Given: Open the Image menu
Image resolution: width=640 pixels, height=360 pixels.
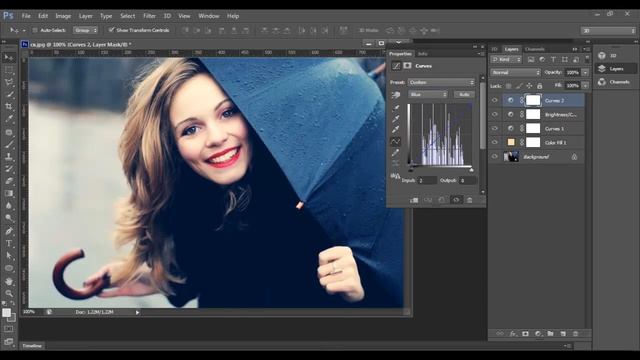Looking at the screenshot, I should pyautogui.click(x=63, y=16).
